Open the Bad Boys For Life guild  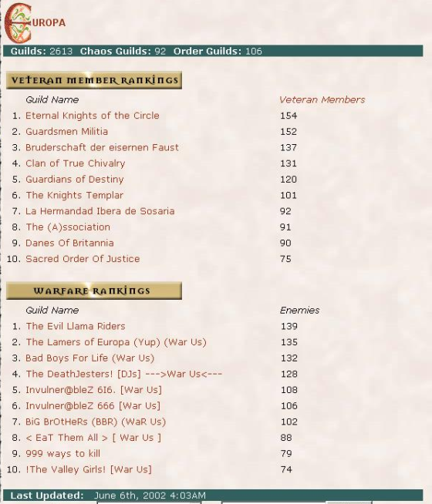tap(90, 358)
